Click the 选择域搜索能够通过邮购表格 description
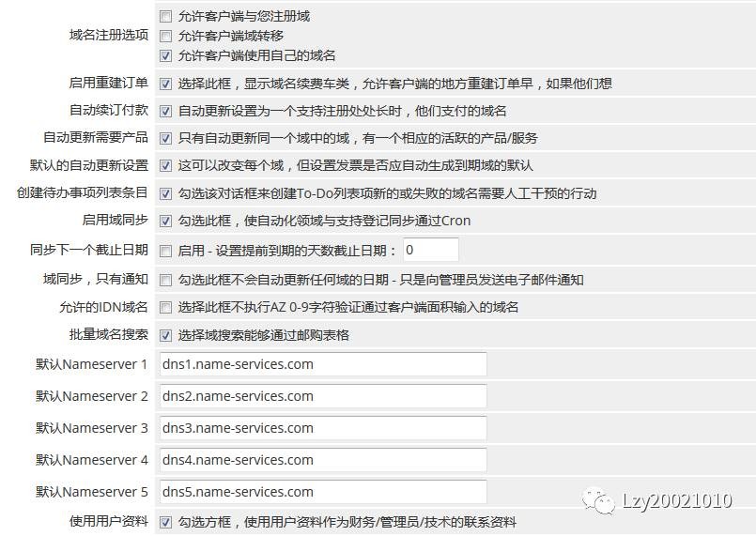 (264, 335)
